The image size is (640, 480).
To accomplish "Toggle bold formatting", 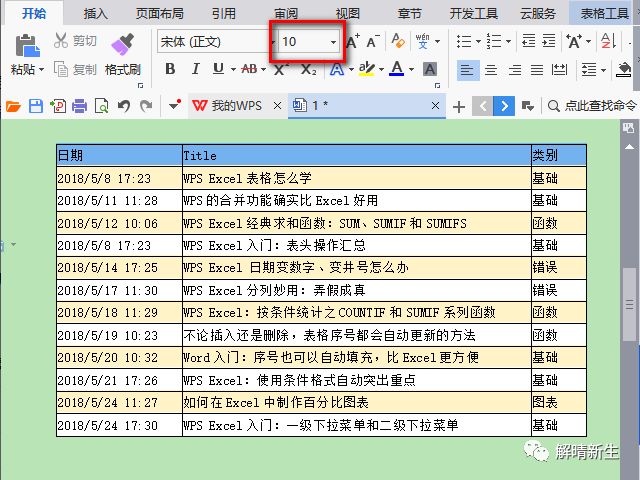I will click(x=170, y=69).
